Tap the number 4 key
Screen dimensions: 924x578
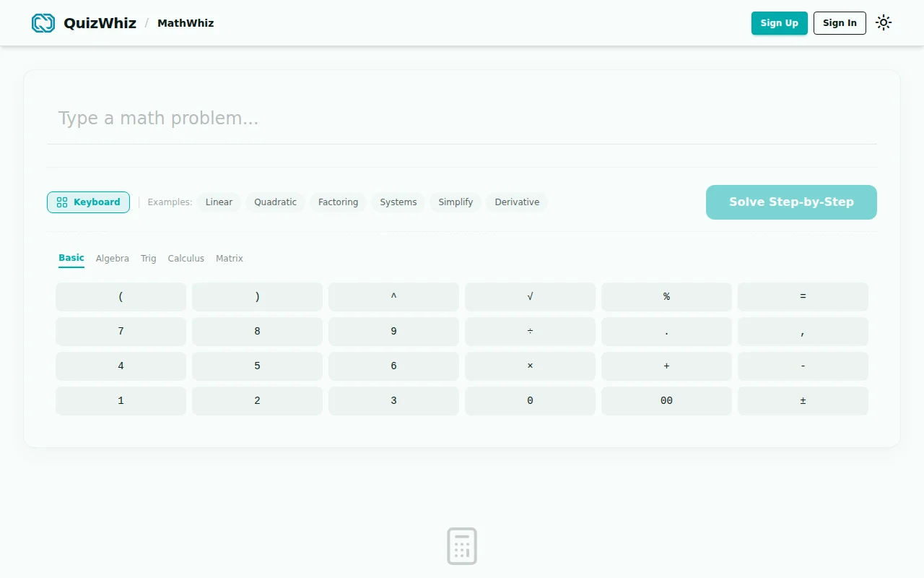pyautogui.click(x=121, y=366)
